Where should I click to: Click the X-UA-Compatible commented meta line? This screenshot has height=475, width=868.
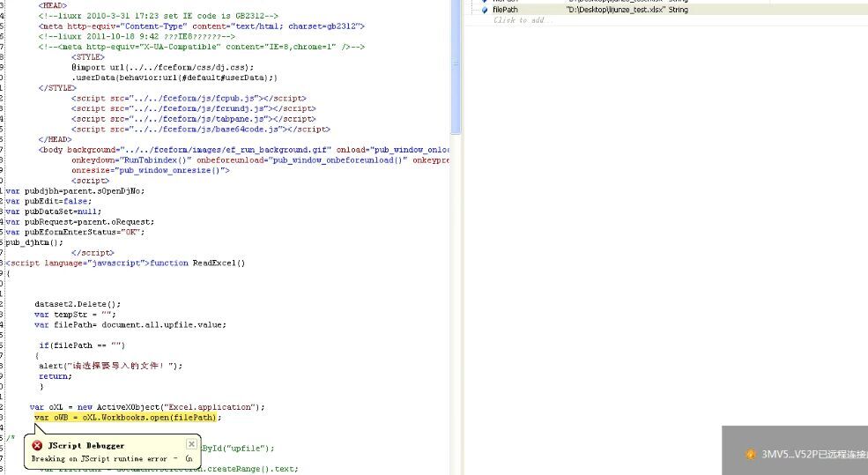coord(202,47)
